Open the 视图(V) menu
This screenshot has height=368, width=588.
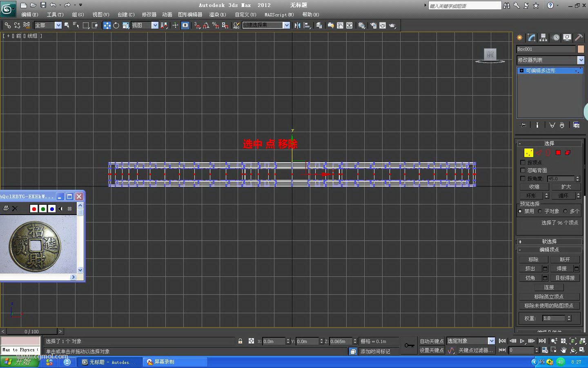[x=101, y=15]
